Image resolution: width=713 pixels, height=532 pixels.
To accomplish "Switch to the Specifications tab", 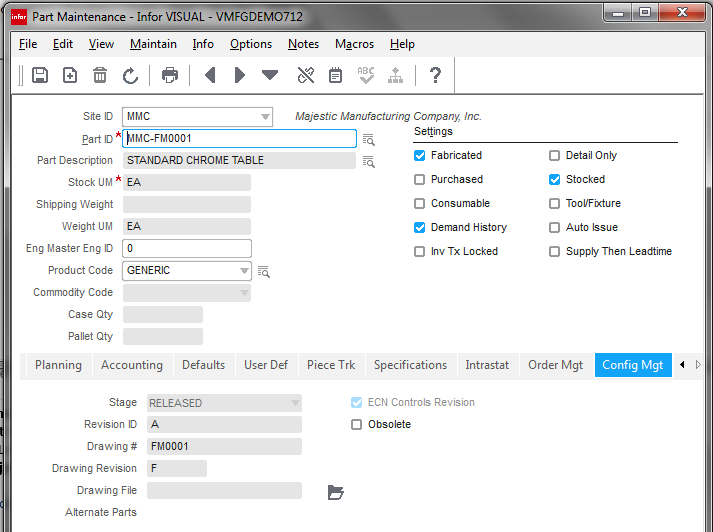I will 410,365.
